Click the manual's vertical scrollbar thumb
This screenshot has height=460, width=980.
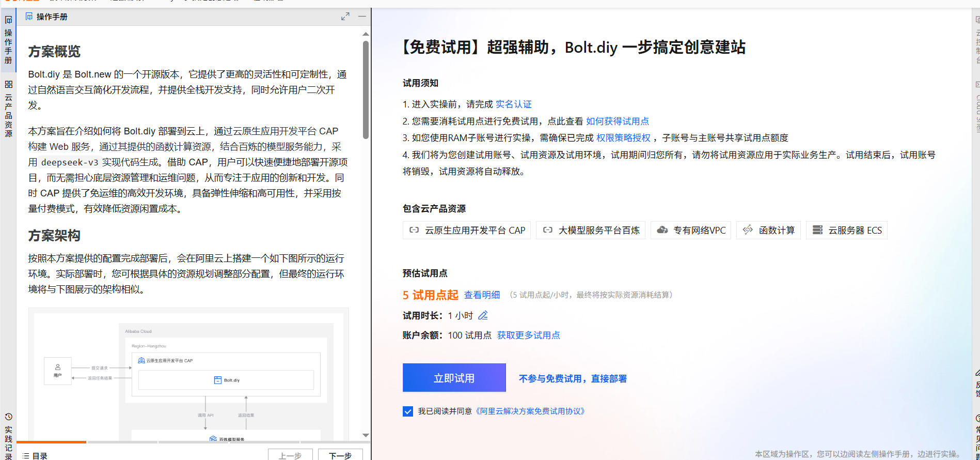pyautogui.click(x=366, y=90)
